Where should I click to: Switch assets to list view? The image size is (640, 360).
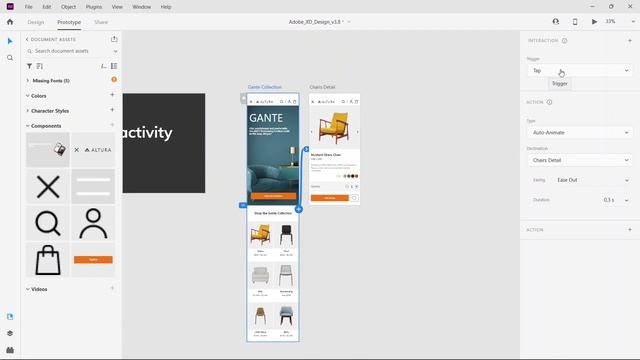114,66
